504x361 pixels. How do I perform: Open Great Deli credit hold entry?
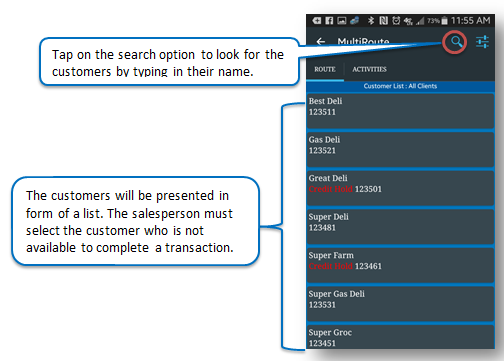click(400, 188)
